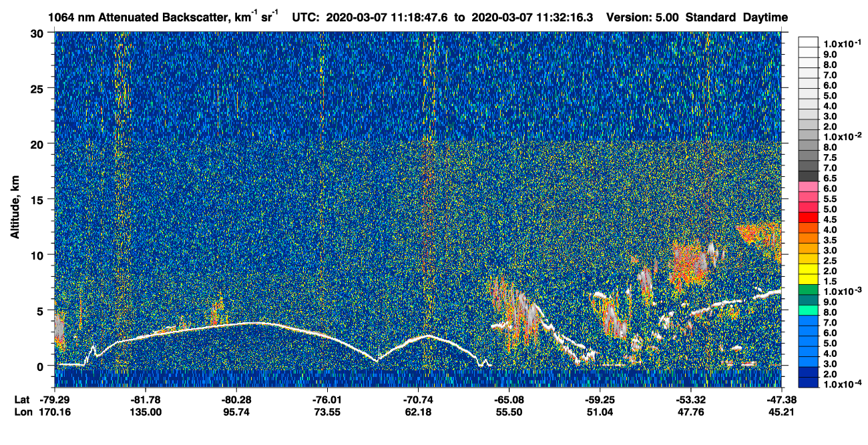Click the pure red colorbar swatch
This screenshot has width=868, height=445.
point(809,217)
